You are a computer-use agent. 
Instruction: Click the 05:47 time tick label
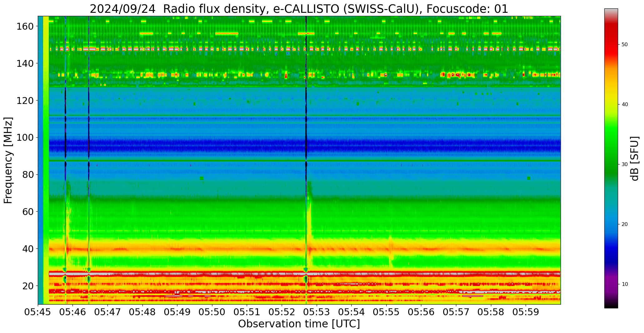tap(108, 312)
